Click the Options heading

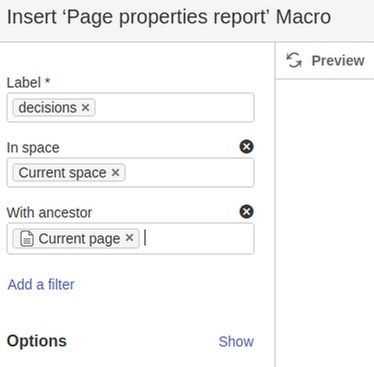coord(37,341)
